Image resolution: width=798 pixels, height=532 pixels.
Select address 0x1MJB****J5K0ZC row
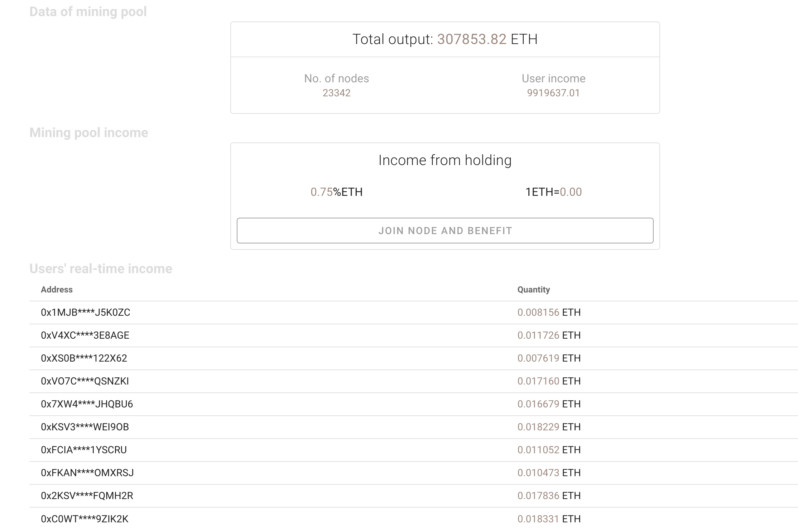413,313
